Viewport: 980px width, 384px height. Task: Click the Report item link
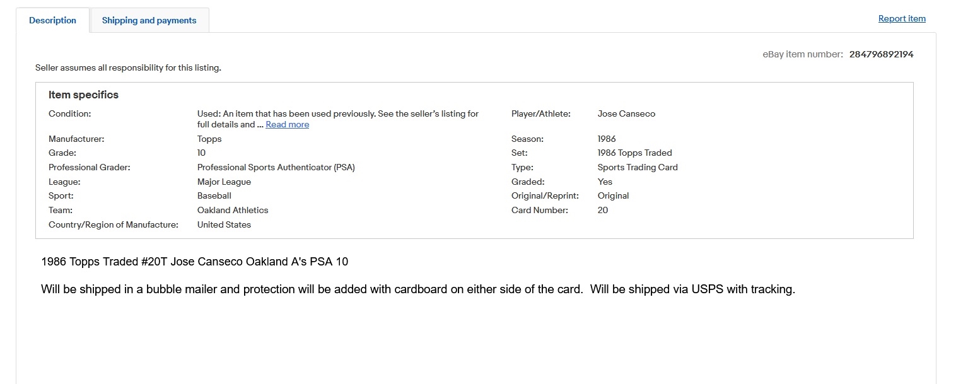902,18
